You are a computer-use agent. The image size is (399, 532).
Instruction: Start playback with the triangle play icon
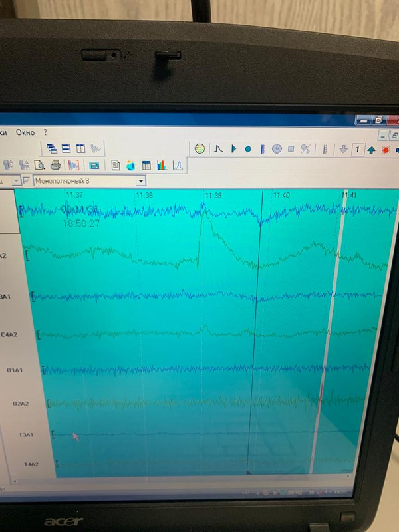point(233,148)
